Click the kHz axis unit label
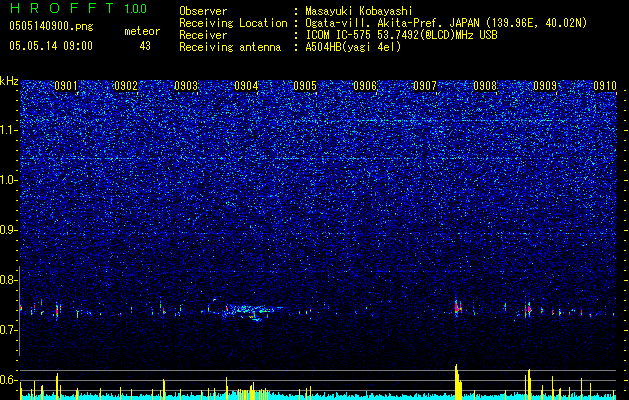The height and width of the screenshot is (400, 629). pos(9,81)
